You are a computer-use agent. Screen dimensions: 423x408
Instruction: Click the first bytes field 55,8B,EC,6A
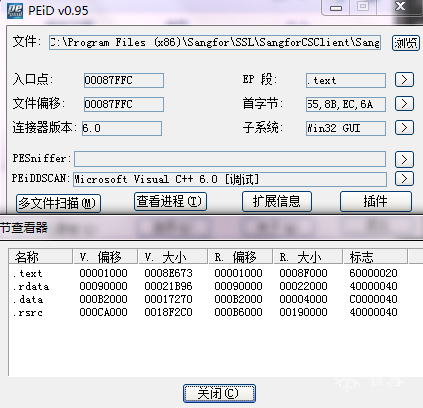[346, 104]
